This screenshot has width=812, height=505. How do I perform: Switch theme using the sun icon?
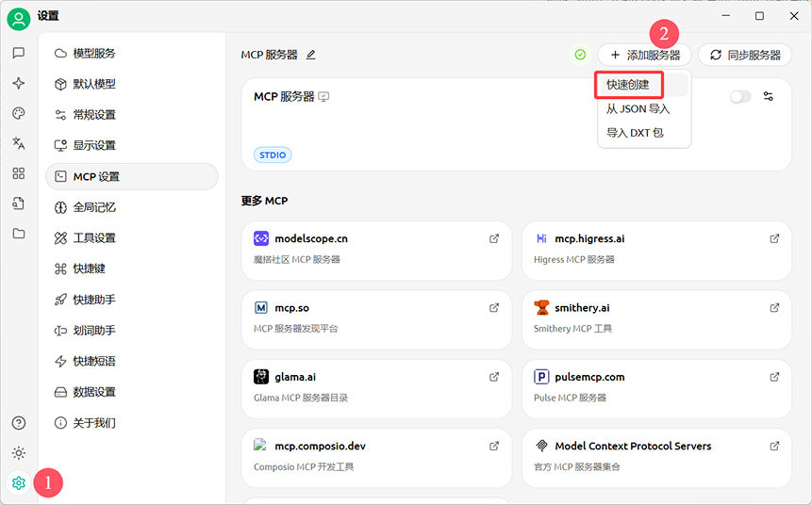[18, 453]
